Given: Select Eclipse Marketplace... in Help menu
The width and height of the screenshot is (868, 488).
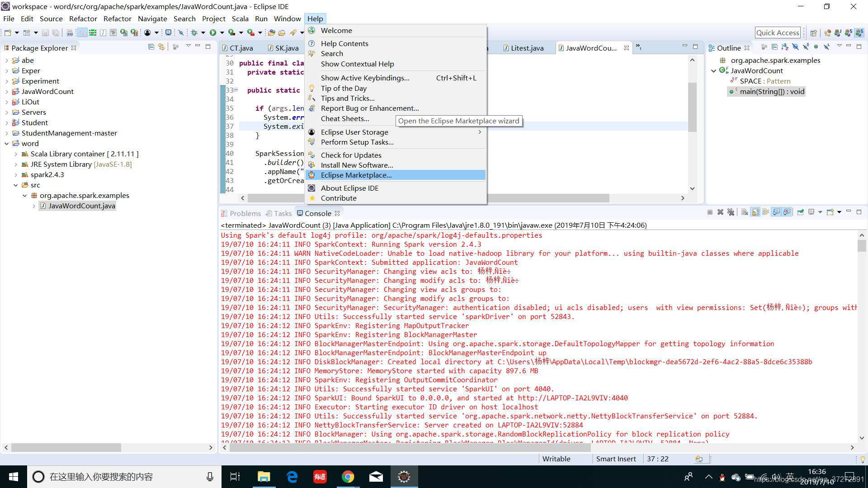Looking at the screenshot, I should [396, 175].
